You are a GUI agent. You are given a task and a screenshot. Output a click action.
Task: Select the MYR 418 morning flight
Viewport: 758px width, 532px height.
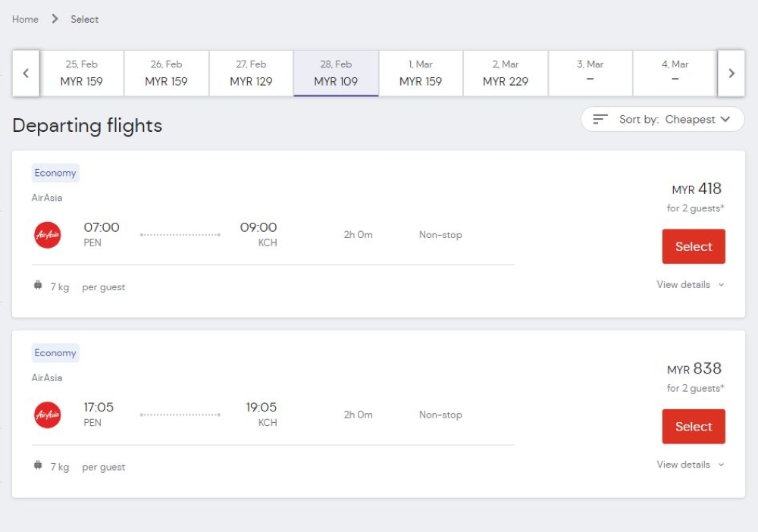click(x=694, y=246)
